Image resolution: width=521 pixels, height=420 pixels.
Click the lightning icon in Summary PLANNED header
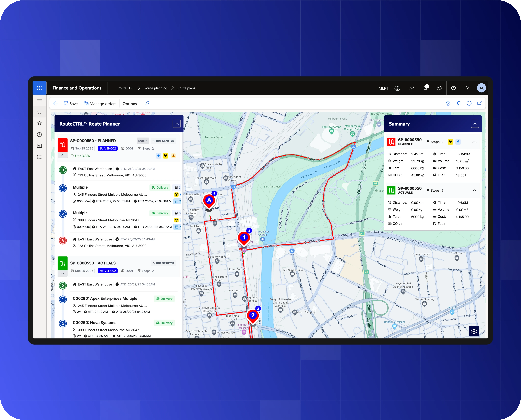[458, 142]
